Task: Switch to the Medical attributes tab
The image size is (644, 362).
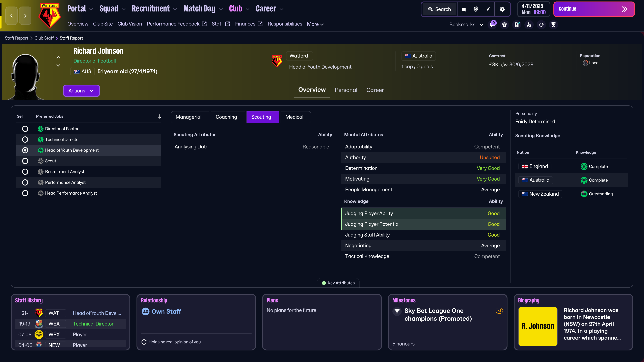Action: coord(294,117)
